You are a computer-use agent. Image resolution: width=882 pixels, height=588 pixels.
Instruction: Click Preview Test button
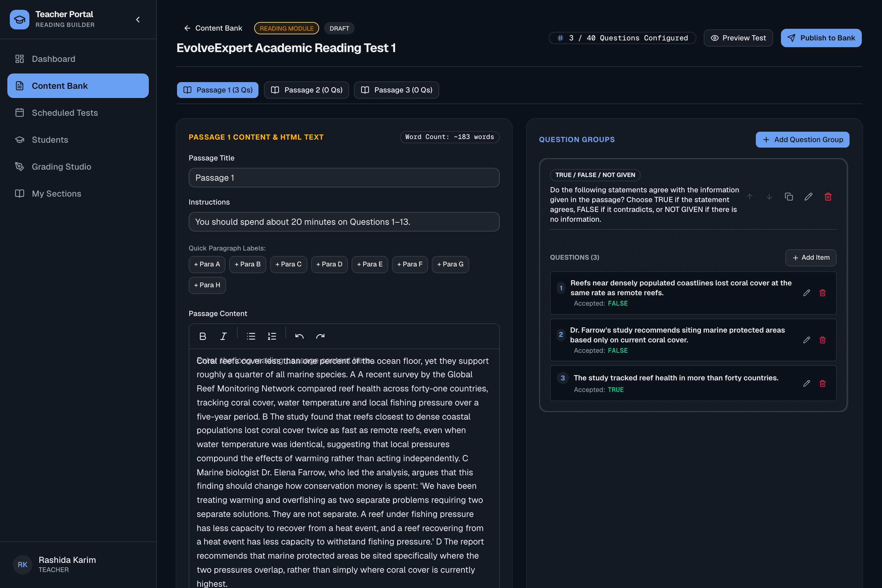tap(738, 38)
